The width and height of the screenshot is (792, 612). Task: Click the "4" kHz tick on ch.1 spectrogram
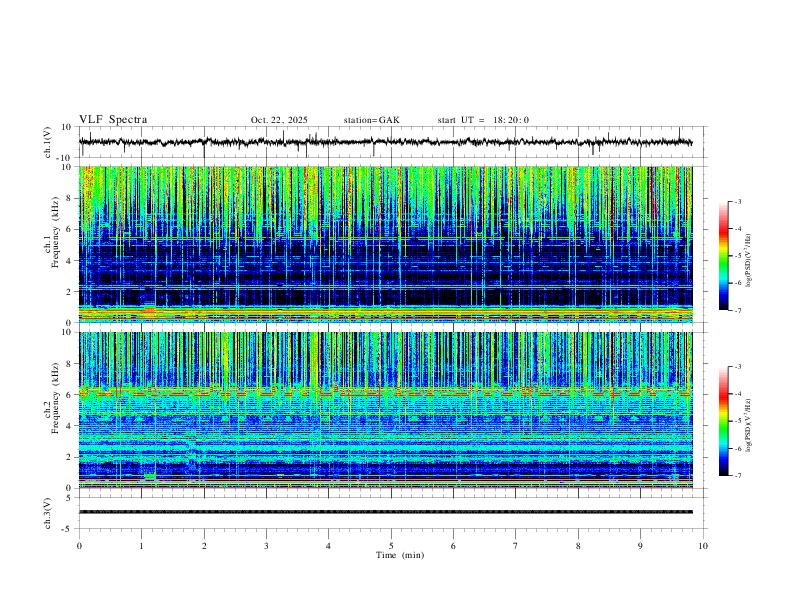pos(69,261)
